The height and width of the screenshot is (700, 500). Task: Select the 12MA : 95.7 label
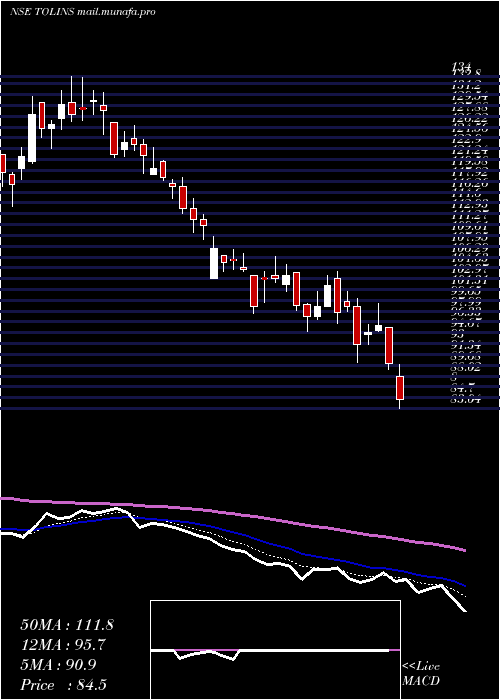click(x=63, y=646)
